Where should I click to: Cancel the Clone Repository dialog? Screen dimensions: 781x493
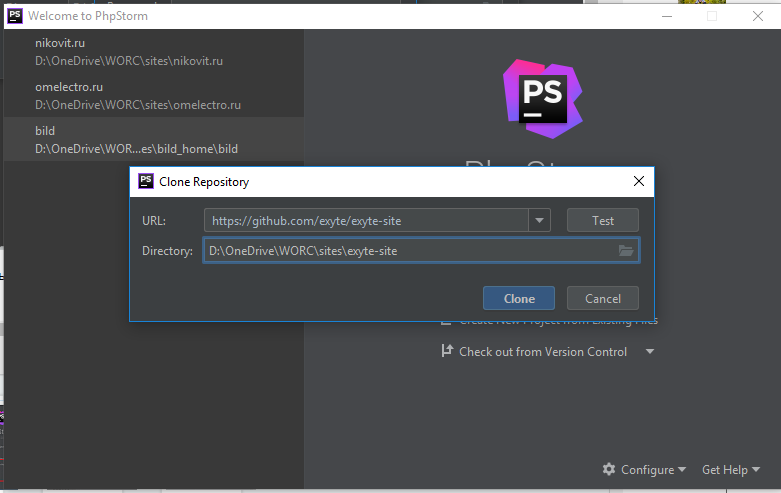[603, 298]
